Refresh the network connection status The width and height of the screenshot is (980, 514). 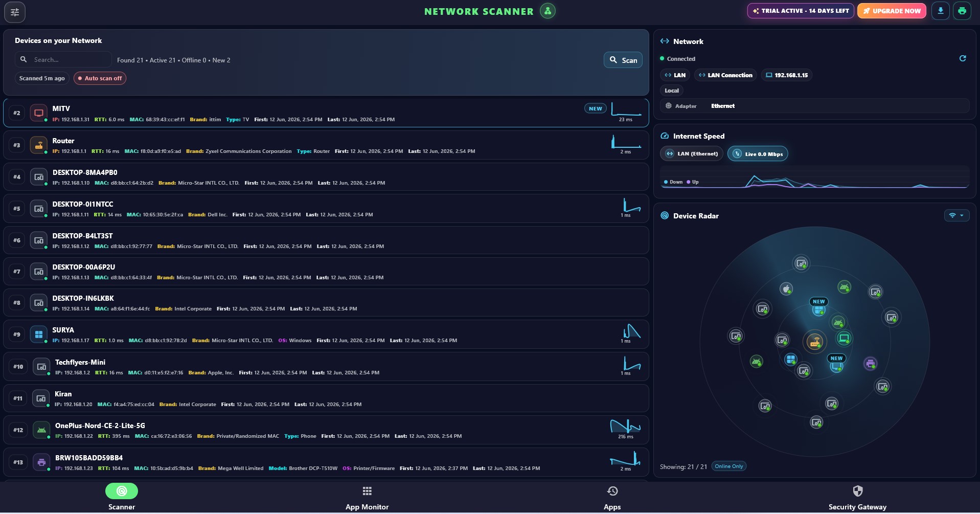click(x=963, y=58)
